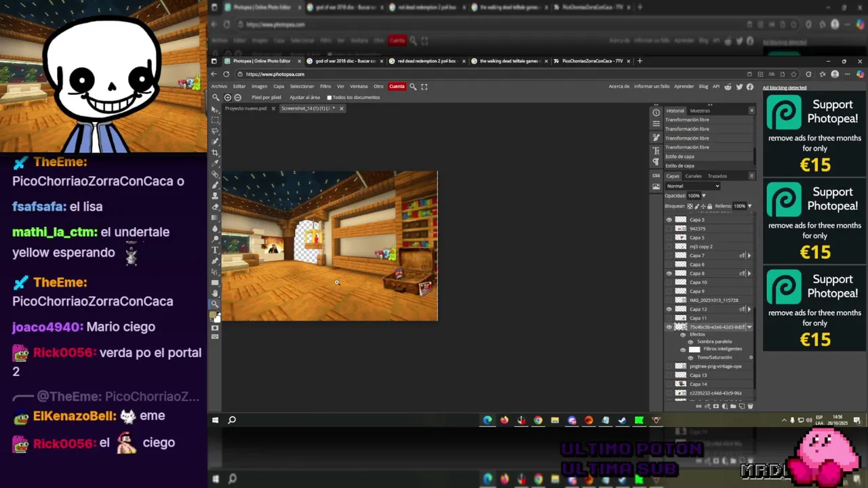Hide layer Capa 3

tap(669, 220)
